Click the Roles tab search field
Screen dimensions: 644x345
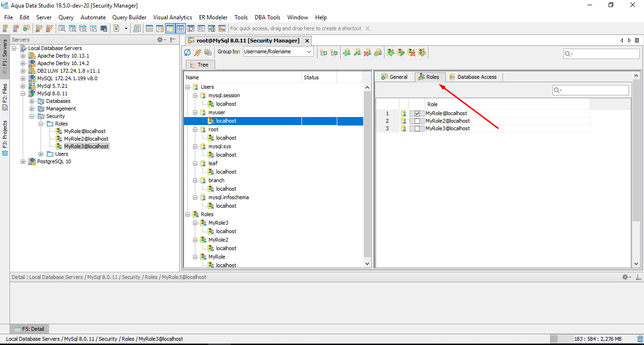point(591,90)
